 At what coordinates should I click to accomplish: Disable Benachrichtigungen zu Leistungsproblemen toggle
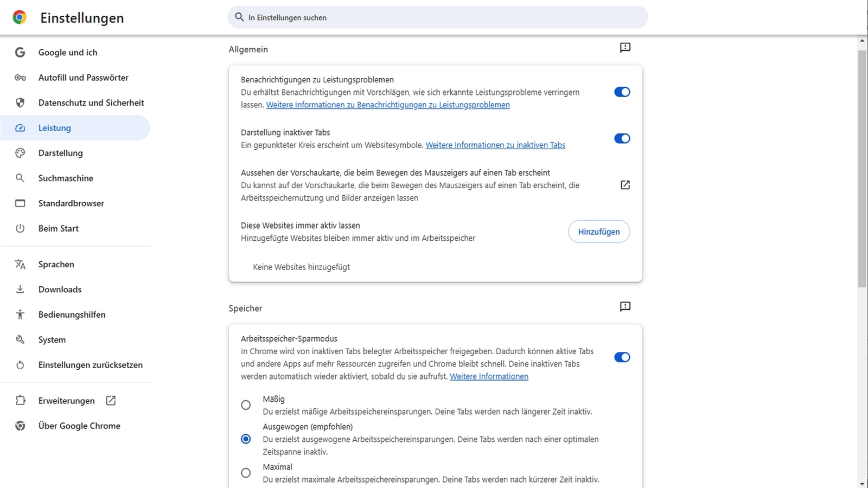pos(622,92)
